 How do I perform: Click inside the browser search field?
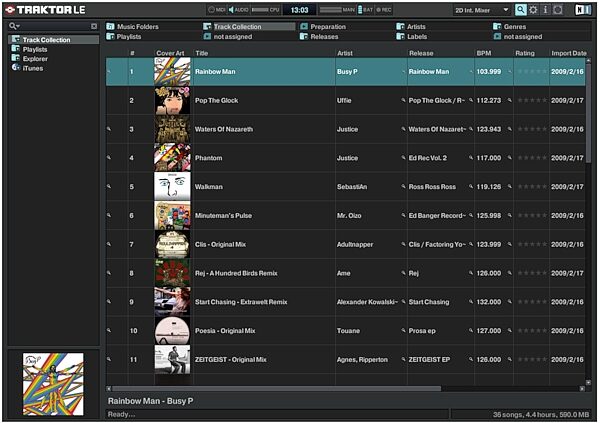(55, 26)
